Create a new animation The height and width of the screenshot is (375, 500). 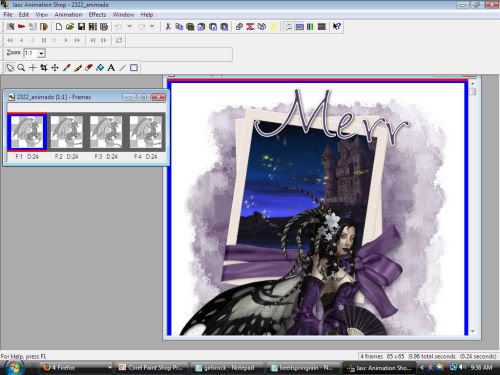point(59,27)
